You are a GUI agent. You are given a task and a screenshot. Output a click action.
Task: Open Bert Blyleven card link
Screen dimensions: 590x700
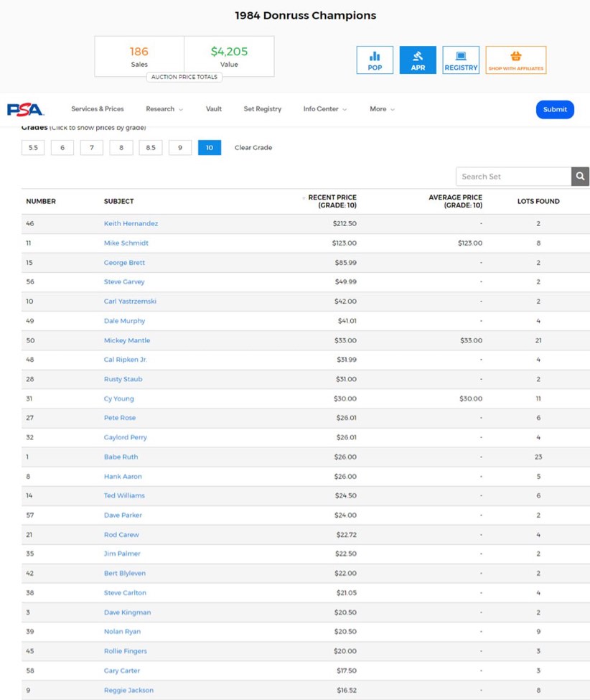click(124, 574)
